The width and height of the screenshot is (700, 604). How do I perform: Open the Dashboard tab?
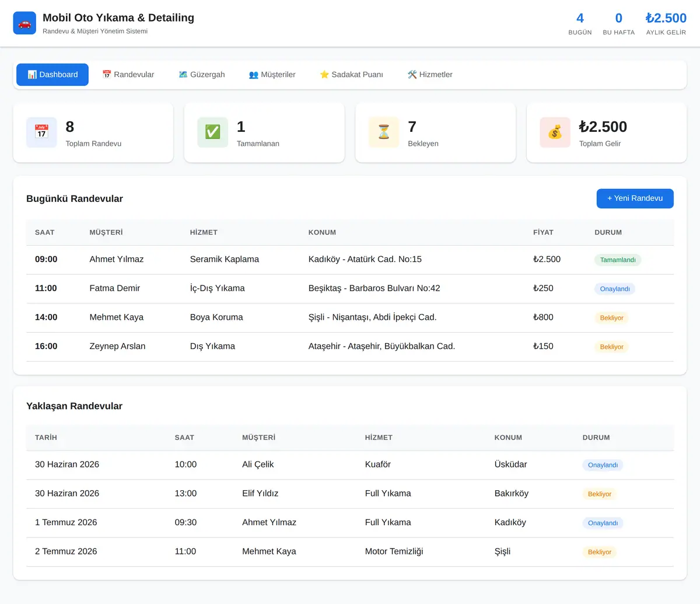(x=52, y=75)
